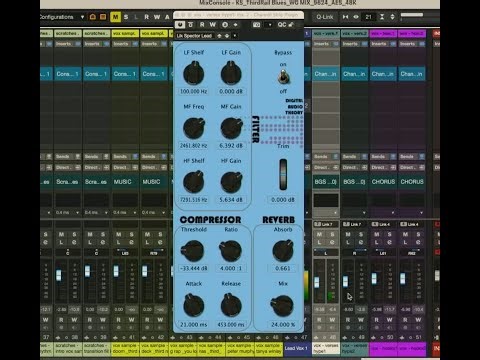Click the CHORUS output routing on channel 50
The image size is (480, 360).
[383, 182]
